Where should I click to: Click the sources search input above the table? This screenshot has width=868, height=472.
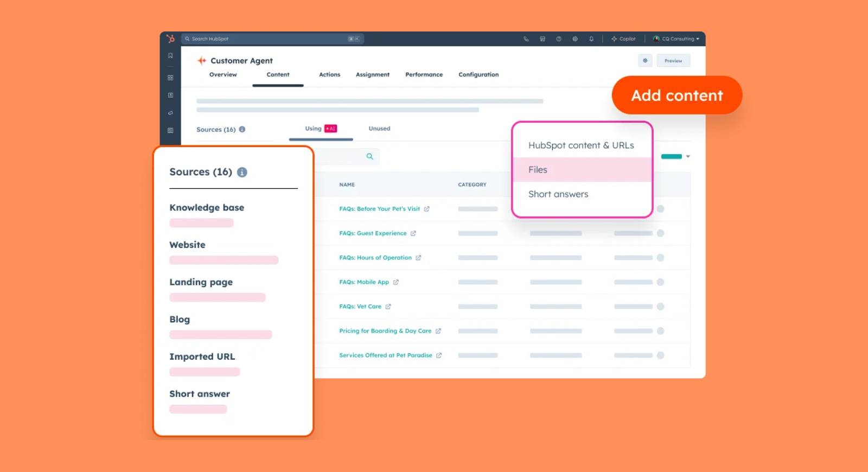346,156
